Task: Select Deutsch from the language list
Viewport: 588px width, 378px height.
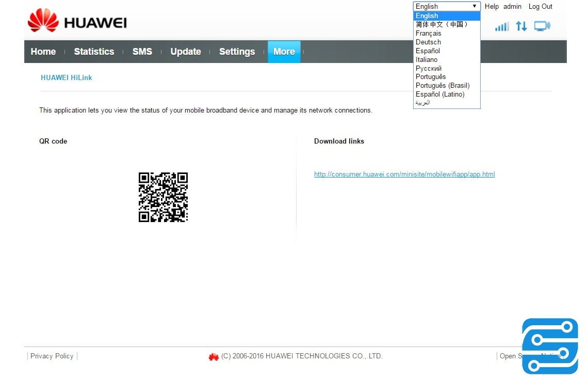Action: click(x=428, y=42)
